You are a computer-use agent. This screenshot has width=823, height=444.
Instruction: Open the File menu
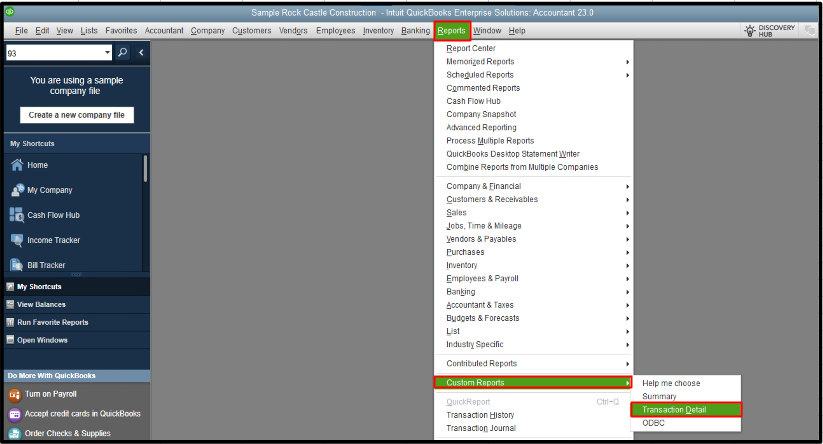pos(22,30)
